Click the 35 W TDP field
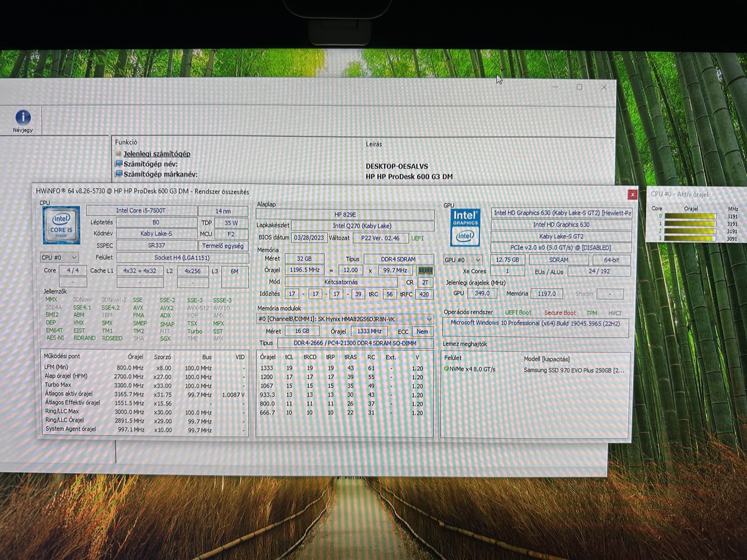The width and height of the screenshot is (747, 560). [231, 223]
